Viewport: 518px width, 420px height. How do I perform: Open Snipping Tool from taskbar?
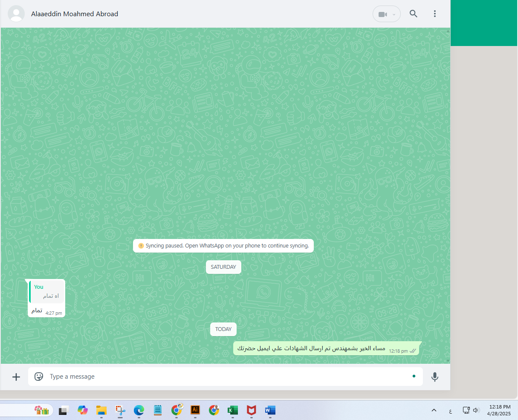coord(120,410)
